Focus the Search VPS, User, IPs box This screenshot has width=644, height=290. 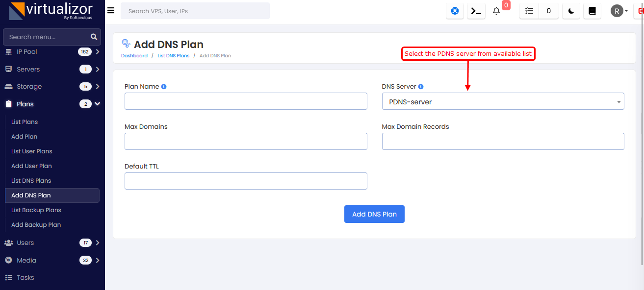(x=195, y=11)
